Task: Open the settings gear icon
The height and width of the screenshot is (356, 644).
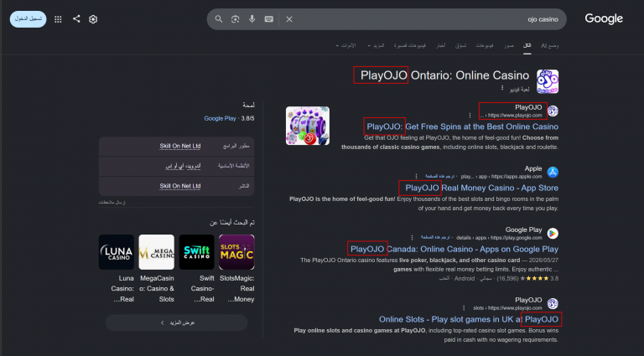Action: [93, 19]
